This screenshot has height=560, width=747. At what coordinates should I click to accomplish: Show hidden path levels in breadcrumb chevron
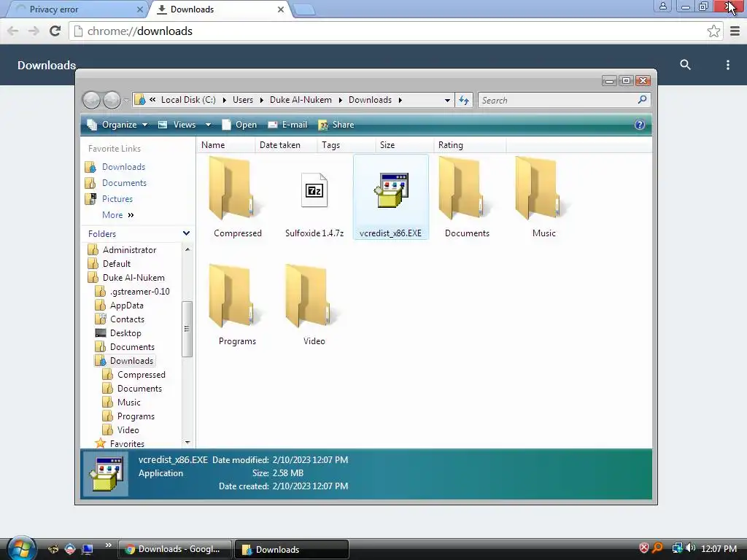tap(152, 99)
